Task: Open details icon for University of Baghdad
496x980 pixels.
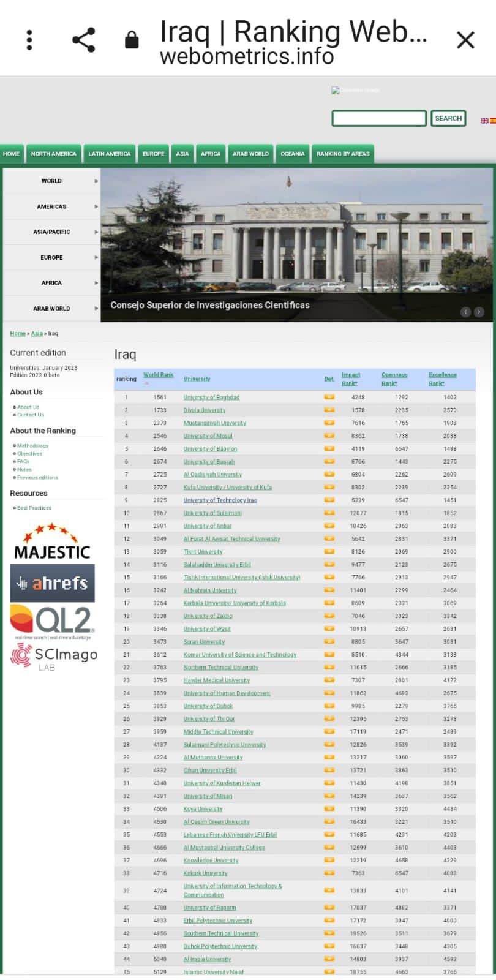Action: pyautogui.click(x=329, y=397)
